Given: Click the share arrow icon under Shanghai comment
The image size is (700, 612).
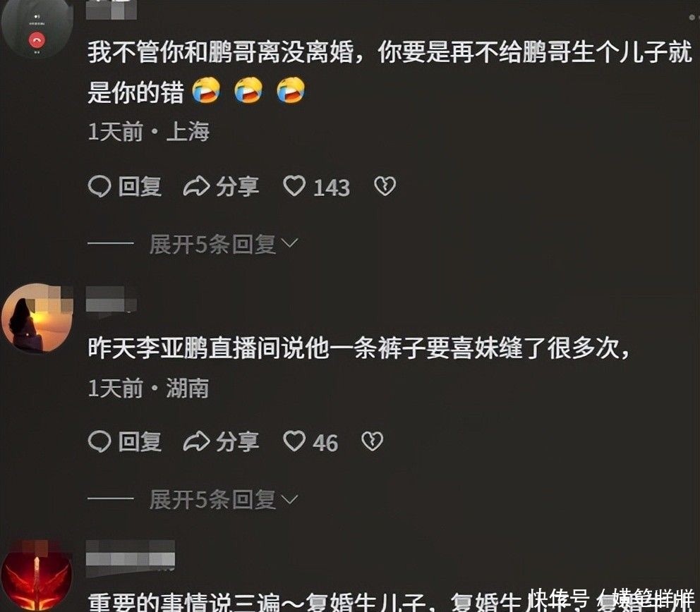Looking at the screenshot, I should click(x=196, y=186).
